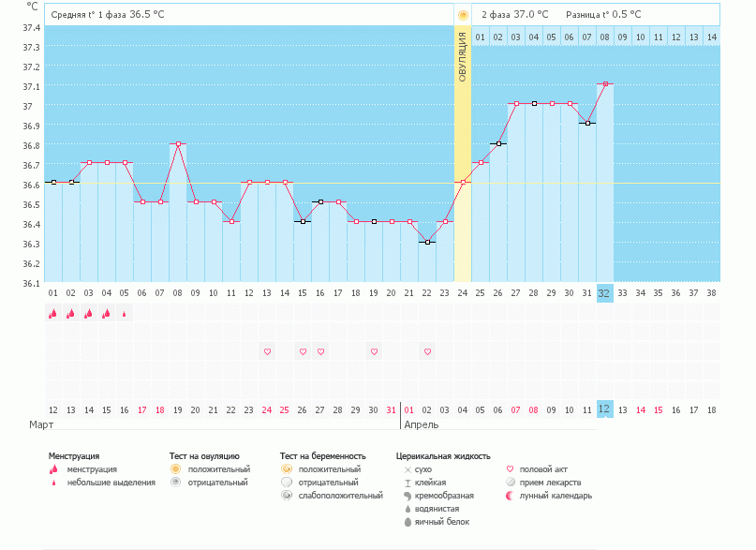Click the heart icon on cycle day 22

tap(427, 351)
